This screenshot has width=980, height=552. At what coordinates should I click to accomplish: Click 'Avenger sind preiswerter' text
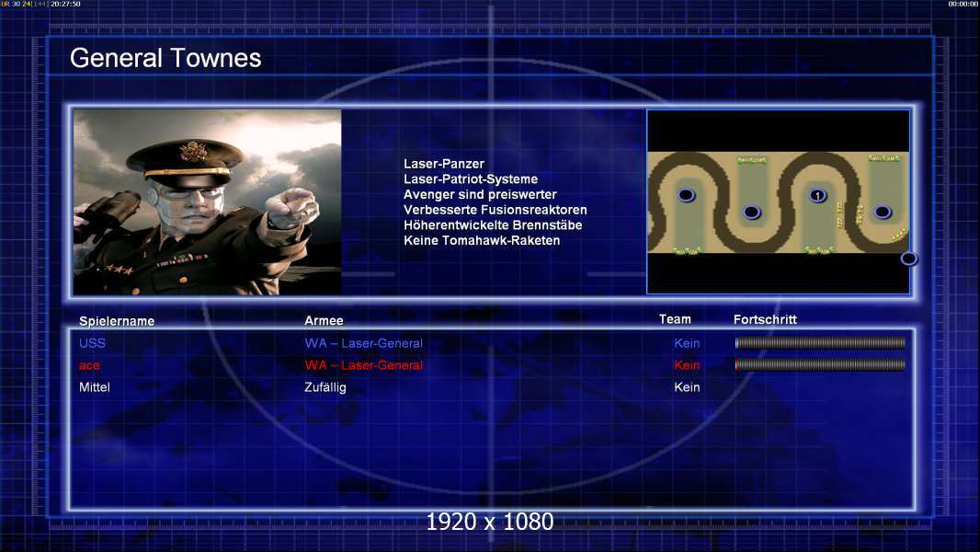coord(480,194)
